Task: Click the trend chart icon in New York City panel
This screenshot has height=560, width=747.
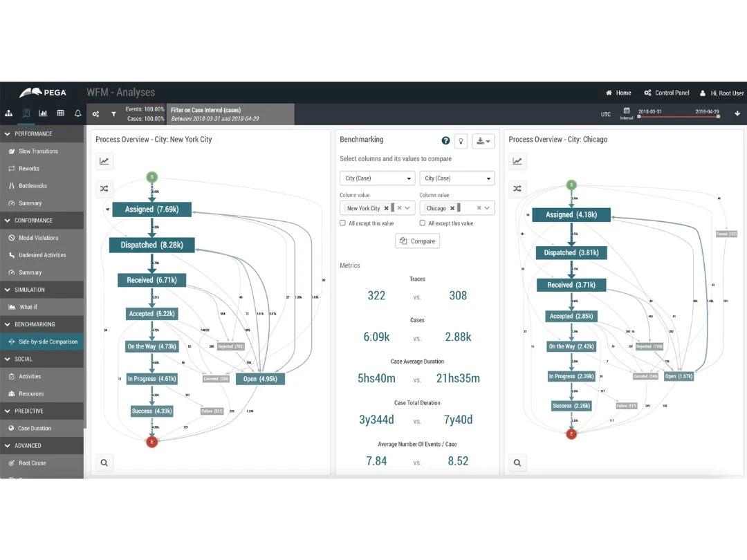Action: (104, 161)
